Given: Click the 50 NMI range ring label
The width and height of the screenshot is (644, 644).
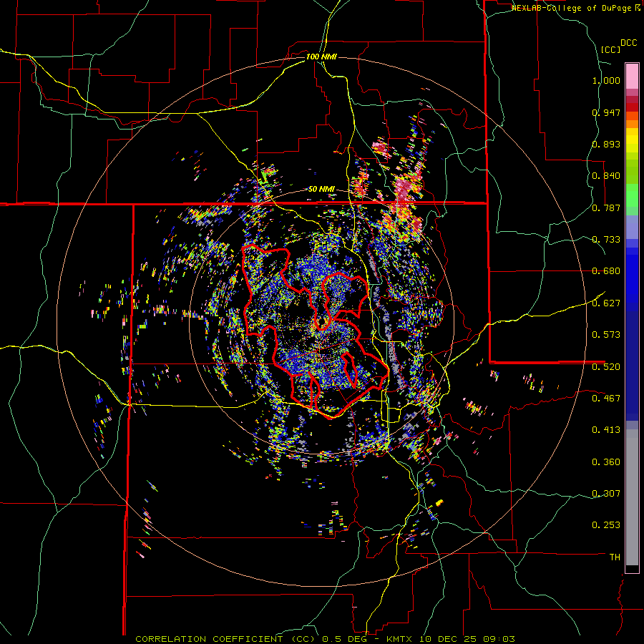Looking at the screenshot, I should (321, 190).
